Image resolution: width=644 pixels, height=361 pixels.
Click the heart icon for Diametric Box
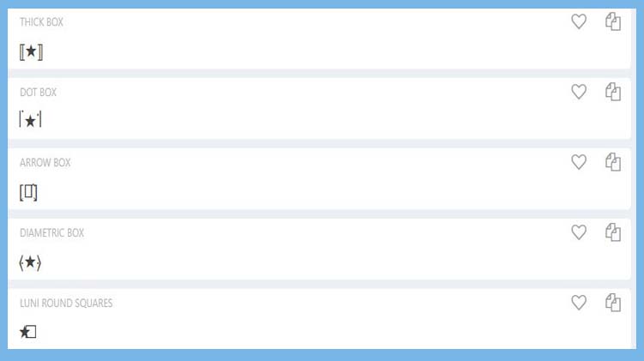[579, 232]
